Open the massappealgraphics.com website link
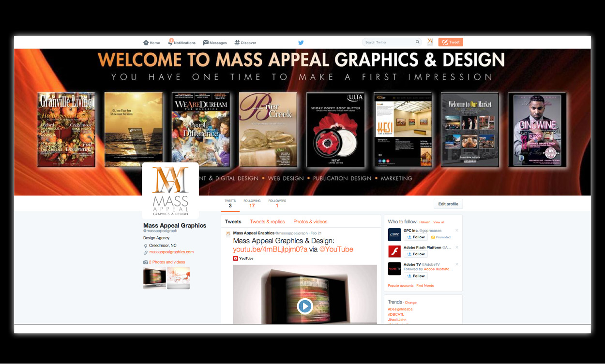The image size is (605, 364). coord(171,252)
